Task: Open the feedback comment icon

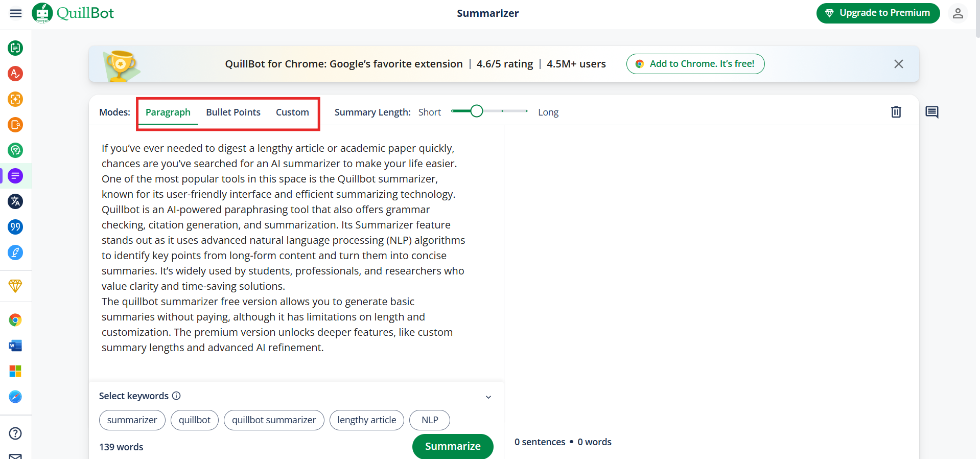Action: click(932, 112)
